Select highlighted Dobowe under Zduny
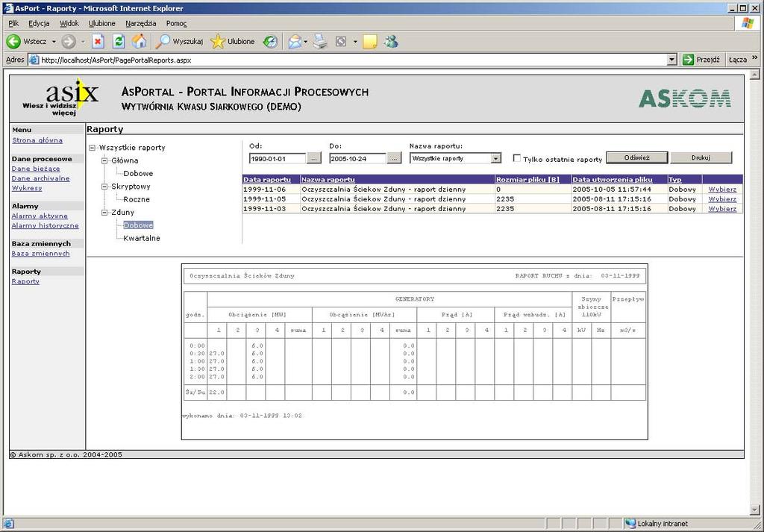 [x=138, y=225]
